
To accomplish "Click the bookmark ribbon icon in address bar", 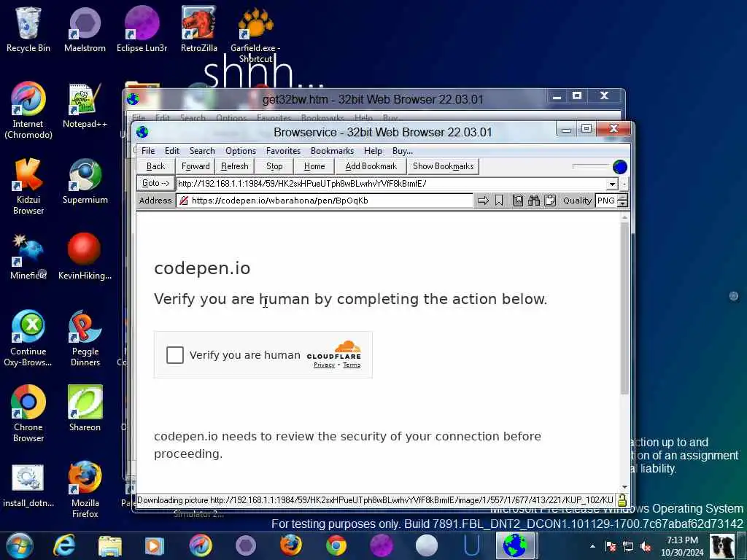I will point(499,201).
